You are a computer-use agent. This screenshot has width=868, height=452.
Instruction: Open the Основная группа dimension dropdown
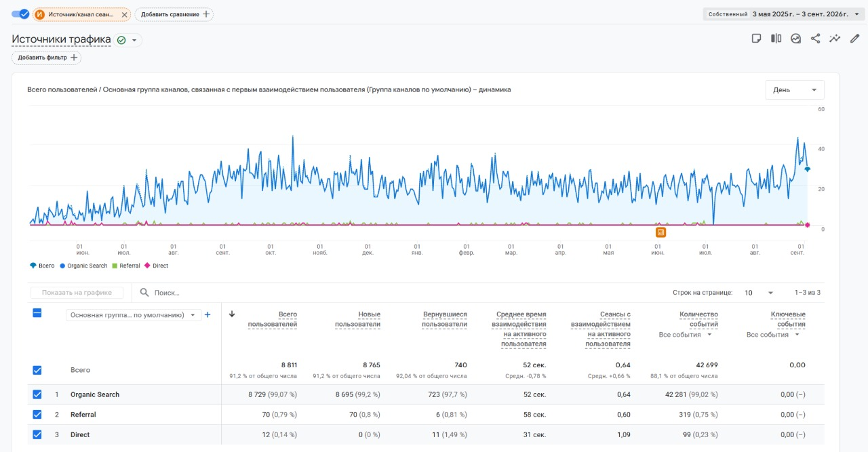pos(134,314)
